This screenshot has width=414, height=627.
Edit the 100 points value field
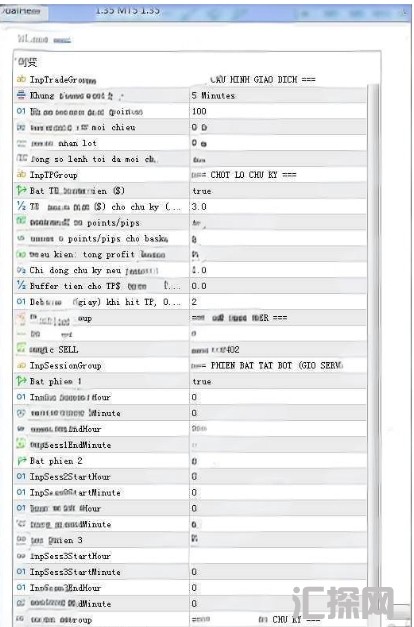(x=278, y=111)
